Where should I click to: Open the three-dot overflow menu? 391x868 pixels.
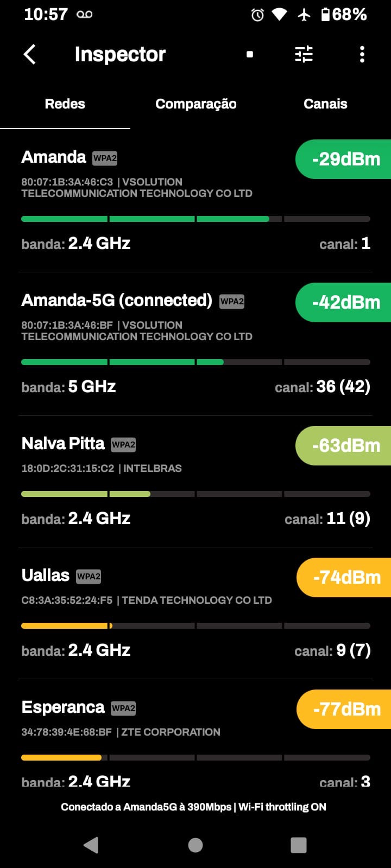[x=362, y=54]
